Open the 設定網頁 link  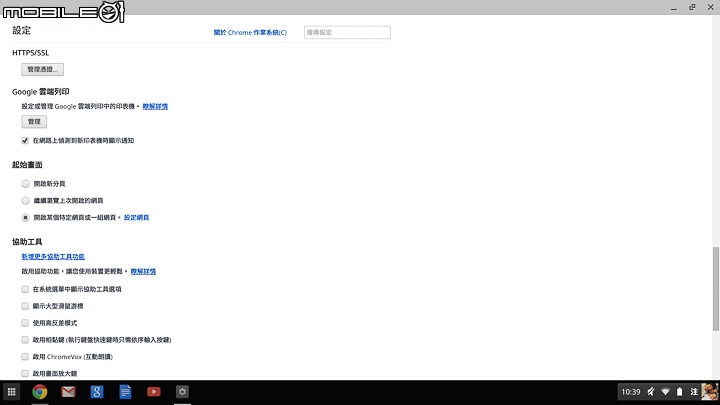point(136,218)
